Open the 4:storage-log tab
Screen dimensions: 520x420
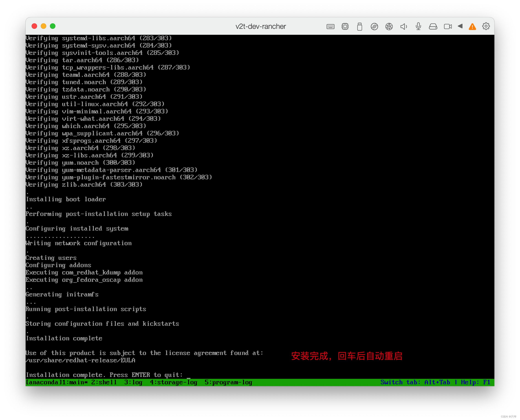click(173, 382)
